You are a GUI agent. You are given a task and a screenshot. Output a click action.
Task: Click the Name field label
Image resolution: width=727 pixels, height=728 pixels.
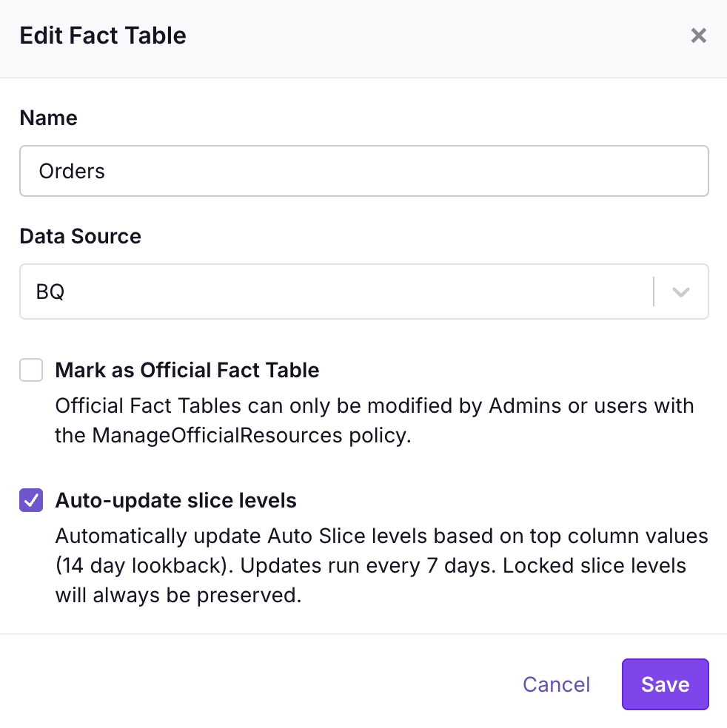point(47,118)
